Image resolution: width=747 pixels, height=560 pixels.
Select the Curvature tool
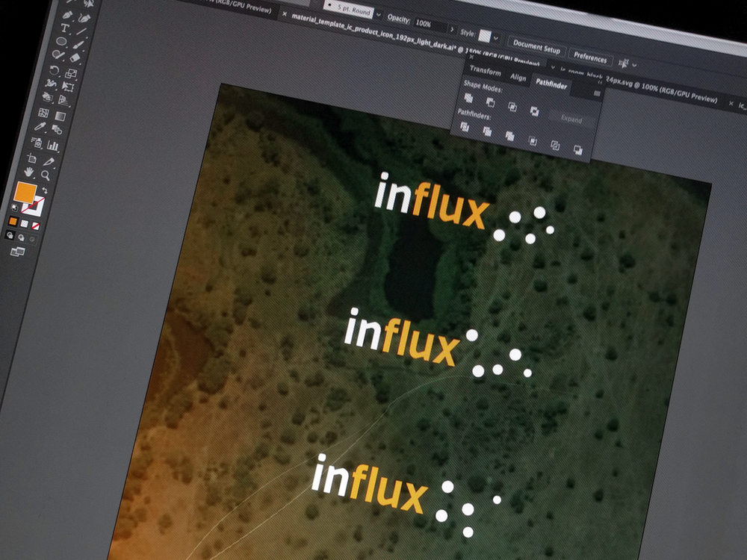(84, 18)
